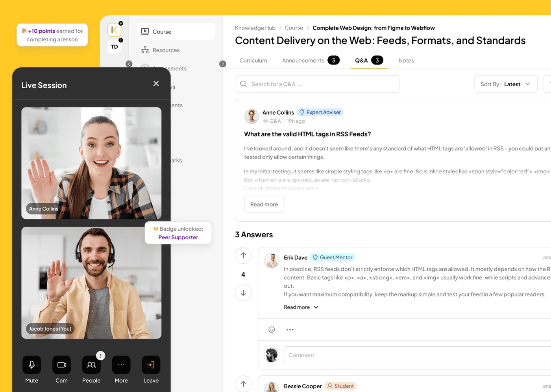
Task: Mute the microphone in Live Session
Action: pos(32,365)
